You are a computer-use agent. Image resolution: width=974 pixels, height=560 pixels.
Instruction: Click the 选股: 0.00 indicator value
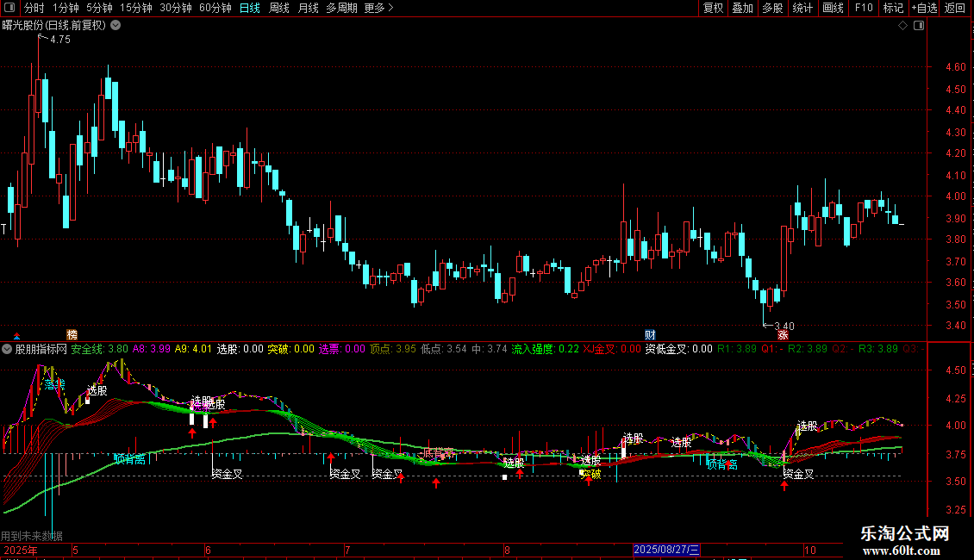pos(240,349)
